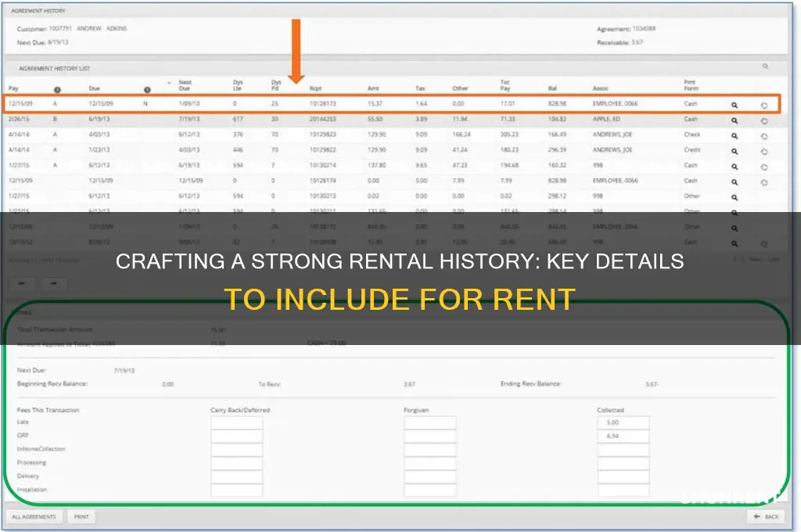Sort list by Tot Pay column header
801x532 pixels.
505,85
